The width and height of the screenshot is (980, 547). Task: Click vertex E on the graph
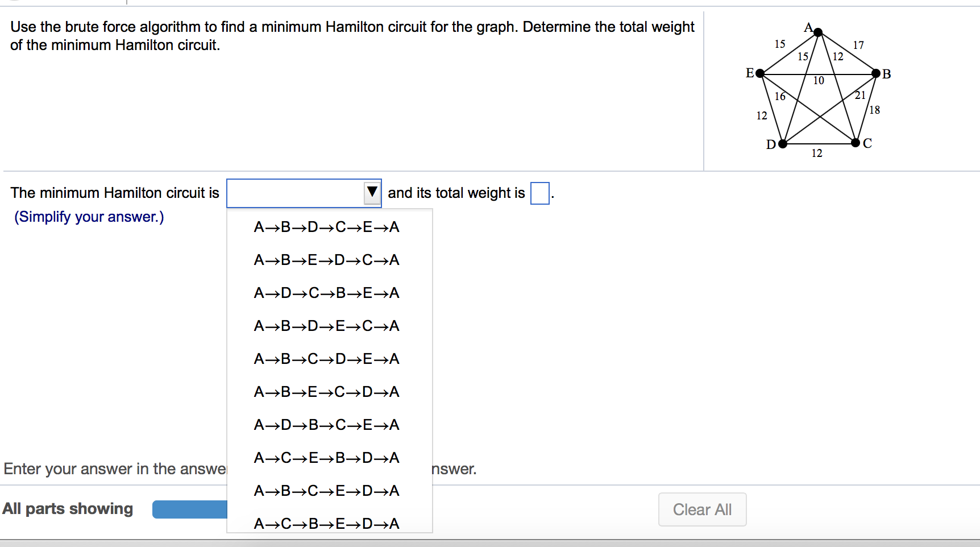coord(760,73)
